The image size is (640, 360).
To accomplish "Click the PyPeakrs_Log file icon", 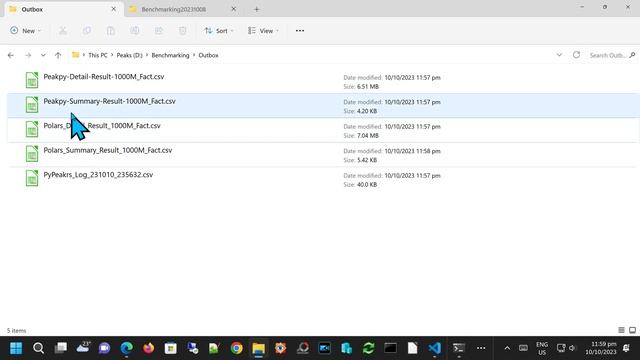I will point(32,178).
